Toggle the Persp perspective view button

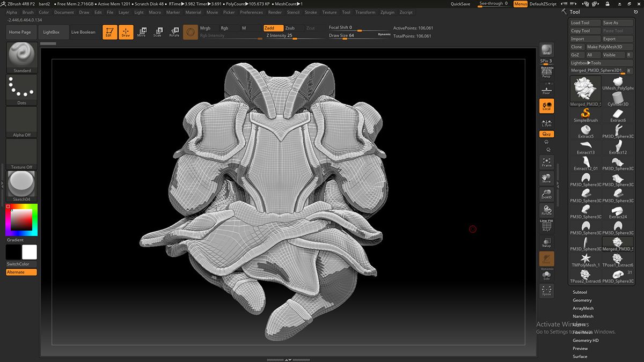(x=546, y=72)
